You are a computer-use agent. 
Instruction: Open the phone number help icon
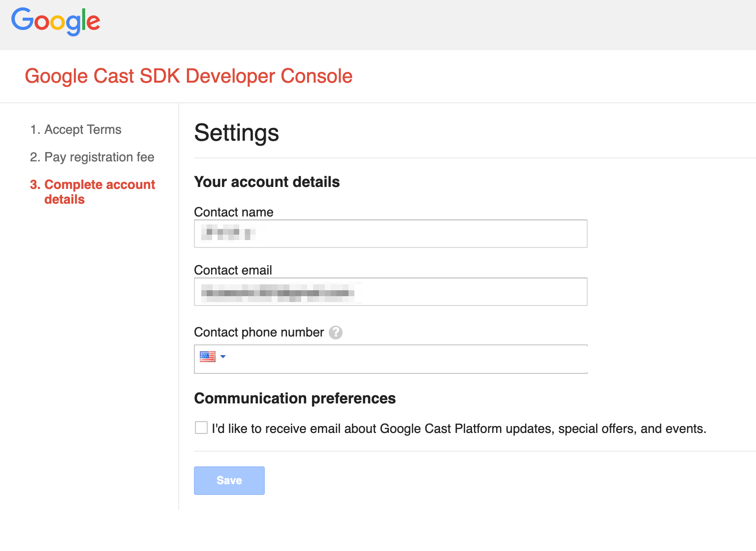point(336,333)
